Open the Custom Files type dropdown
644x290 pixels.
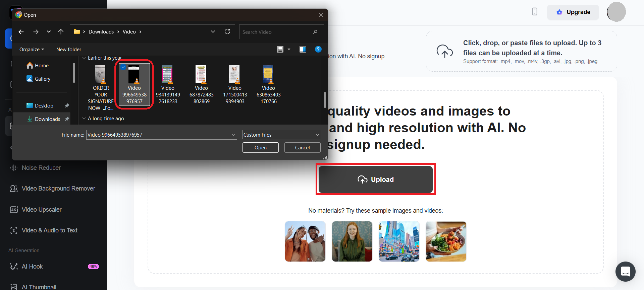[281, 135]
